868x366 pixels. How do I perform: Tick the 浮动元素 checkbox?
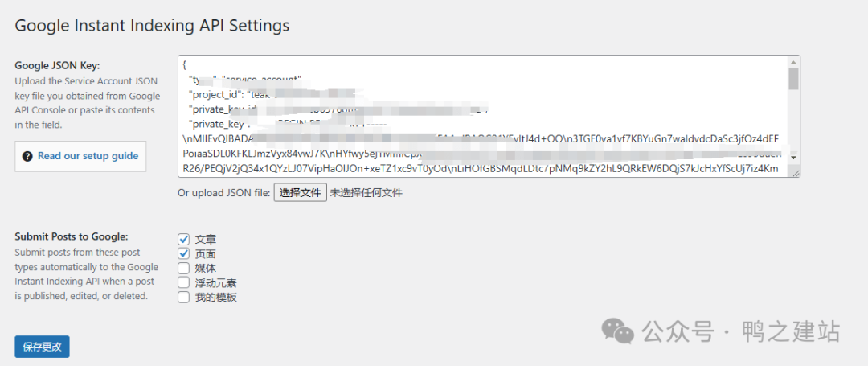click(x=183, y=282)
